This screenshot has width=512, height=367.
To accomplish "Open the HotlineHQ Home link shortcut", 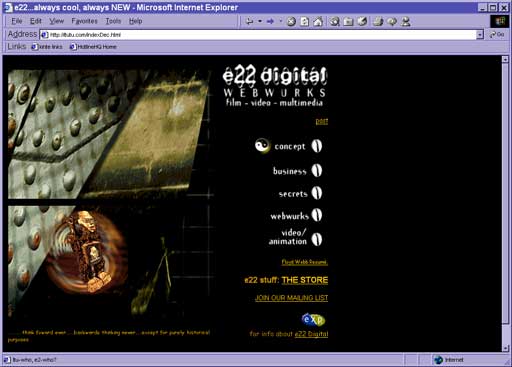I will point(93,47).
